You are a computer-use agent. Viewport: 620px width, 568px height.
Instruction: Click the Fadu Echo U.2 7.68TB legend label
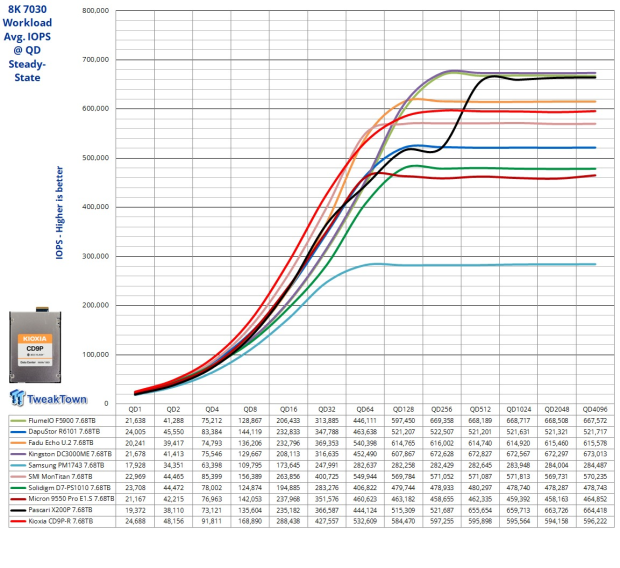(x=61, y=443)
